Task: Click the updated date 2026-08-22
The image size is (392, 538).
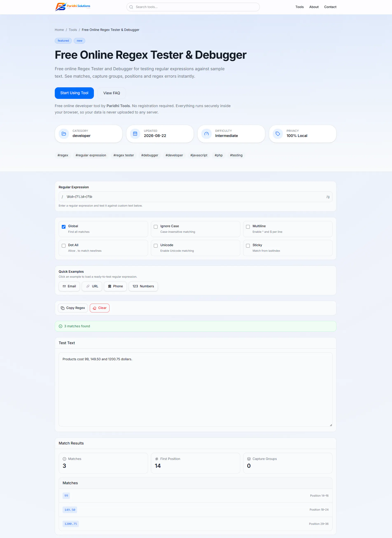Action: [x=155, y=136]
